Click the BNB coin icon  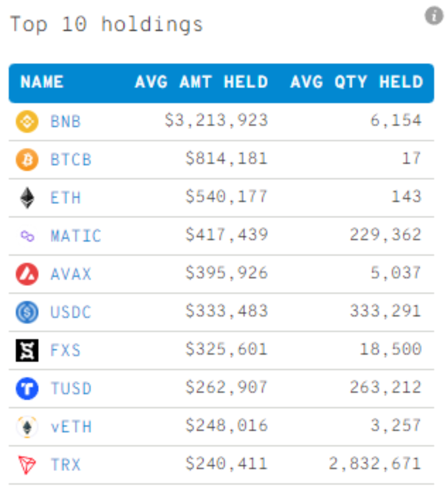27,122
